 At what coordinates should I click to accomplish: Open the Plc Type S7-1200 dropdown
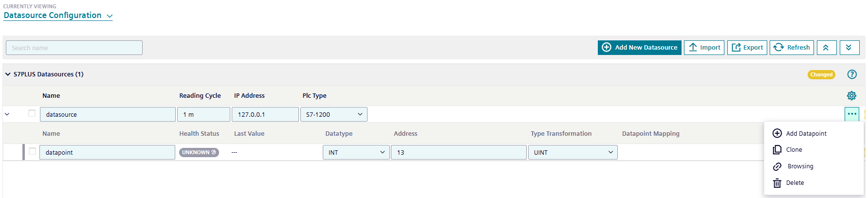[334, 114]
